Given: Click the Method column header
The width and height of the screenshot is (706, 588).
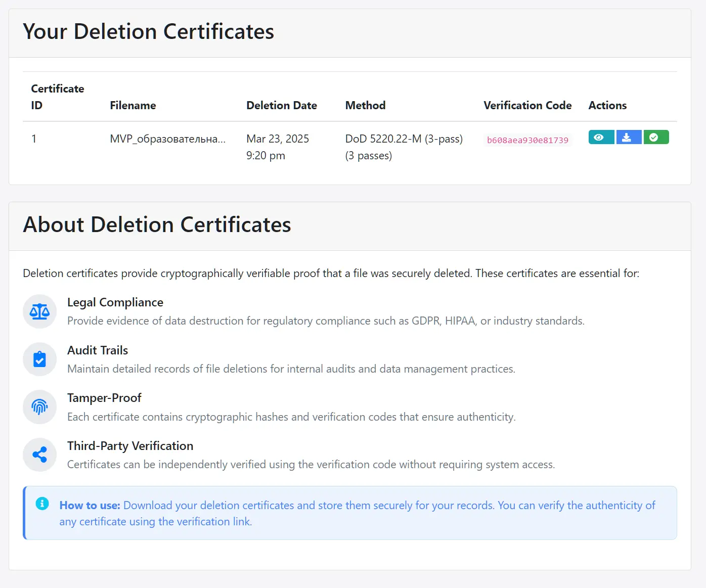Looking at the screenshot, I should [x=365, y=105].
